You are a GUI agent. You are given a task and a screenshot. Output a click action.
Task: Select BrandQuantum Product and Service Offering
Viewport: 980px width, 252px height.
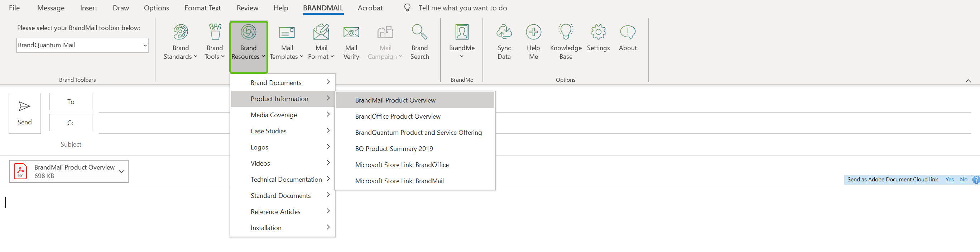pyautogui.click(x=415, y=133)
